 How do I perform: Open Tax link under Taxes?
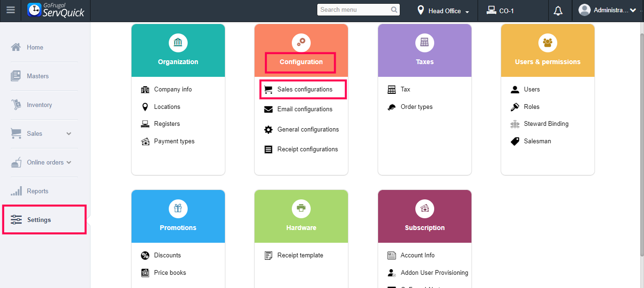coord(405,90)
